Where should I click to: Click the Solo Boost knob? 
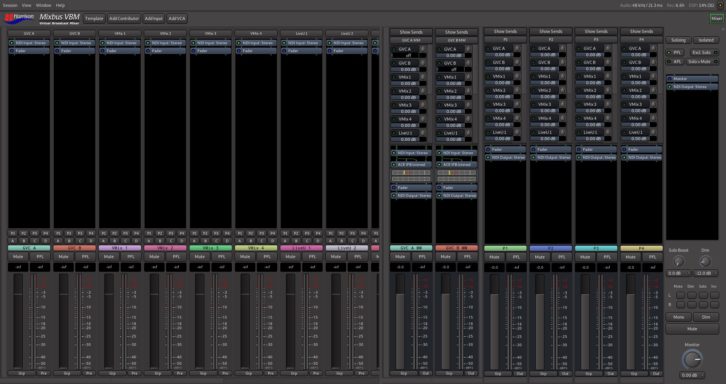(x=678, y=262)
